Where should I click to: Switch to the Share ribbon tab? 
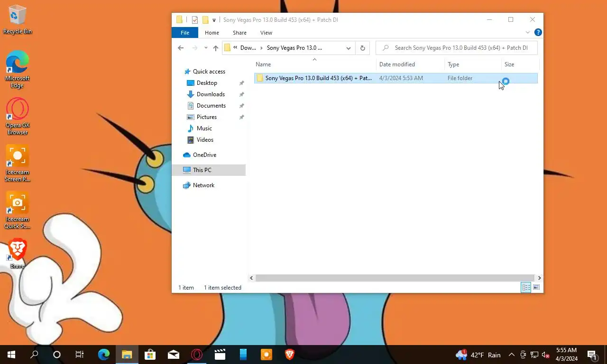(239, 33)
